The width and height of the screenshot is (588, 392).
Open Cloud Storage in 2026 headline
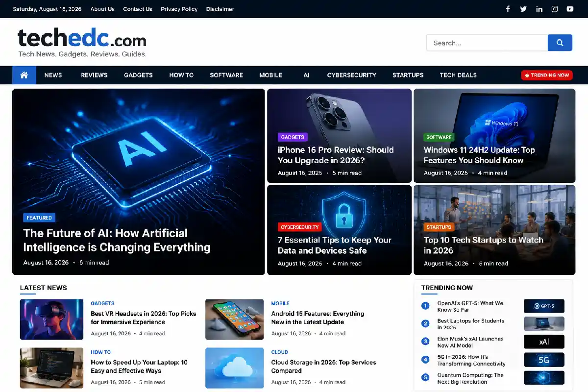coord(323,367)
